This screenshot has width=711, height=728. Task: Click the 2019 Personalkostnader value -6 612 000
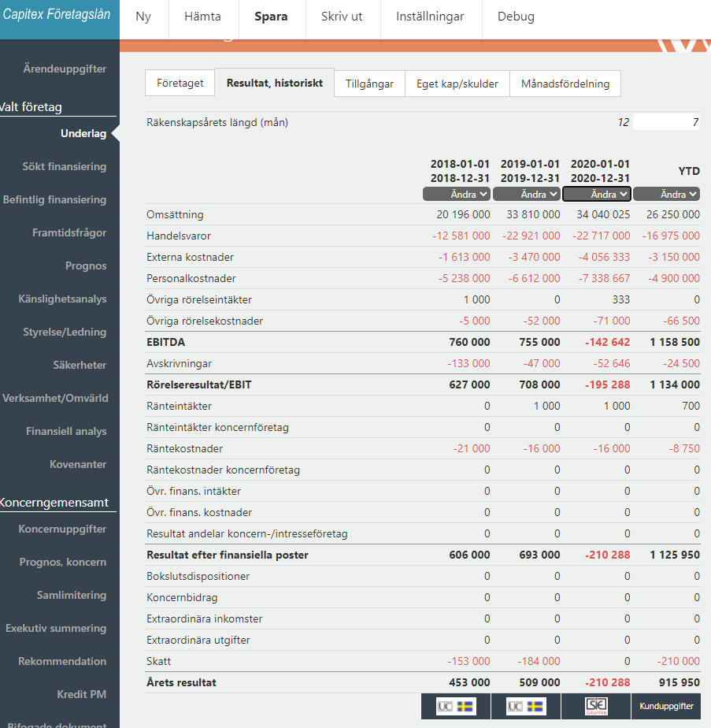pos(534,279)
